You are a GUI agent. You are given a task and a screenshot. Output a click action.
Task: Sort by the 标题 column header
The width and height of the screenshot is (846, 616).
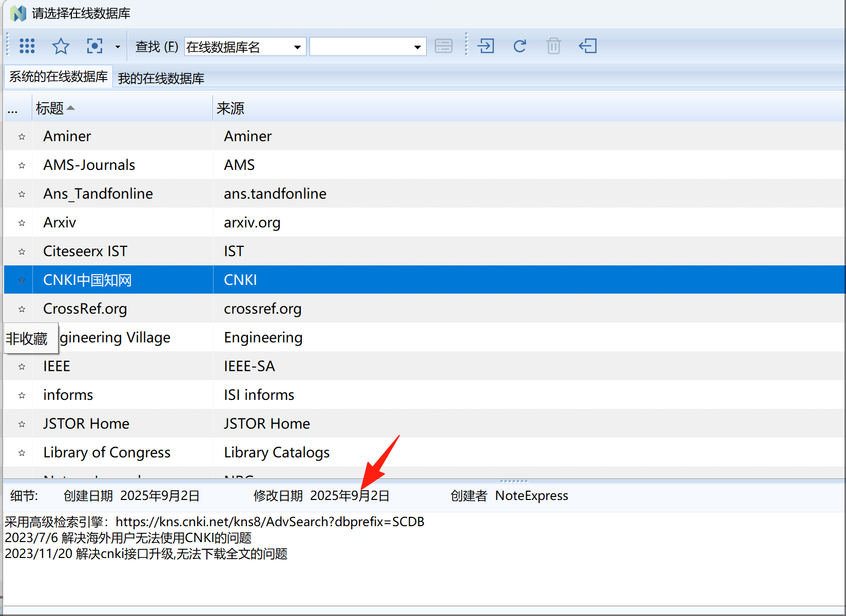click(123, 108)
